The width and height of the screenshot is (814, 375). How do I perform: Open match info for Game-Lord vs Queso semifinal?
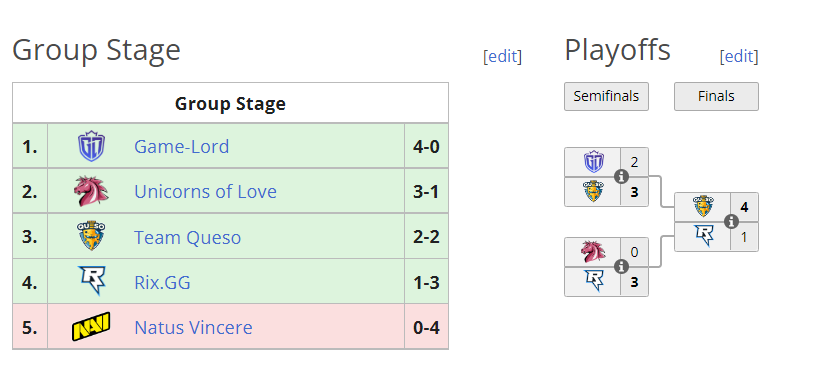coord(621,177)
